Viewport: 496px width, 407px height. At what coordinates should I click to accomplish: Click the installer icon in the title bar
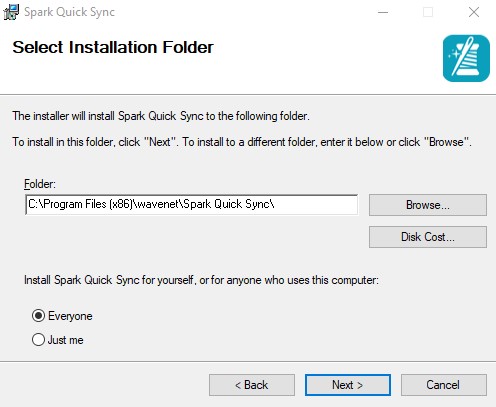[x=11, y=12]
